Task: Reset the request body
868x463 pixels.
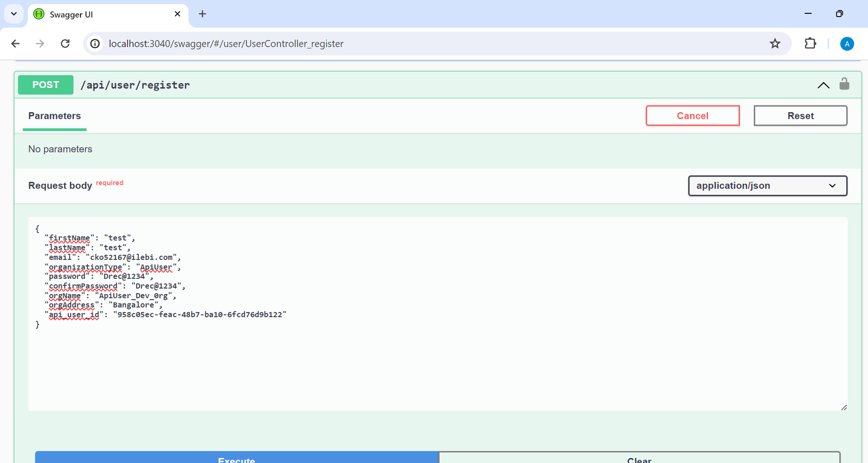Action: (800, 115)
